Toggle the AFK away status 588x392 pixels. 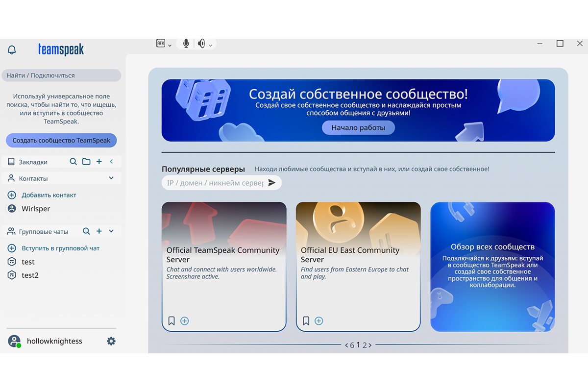pos(161,44)
